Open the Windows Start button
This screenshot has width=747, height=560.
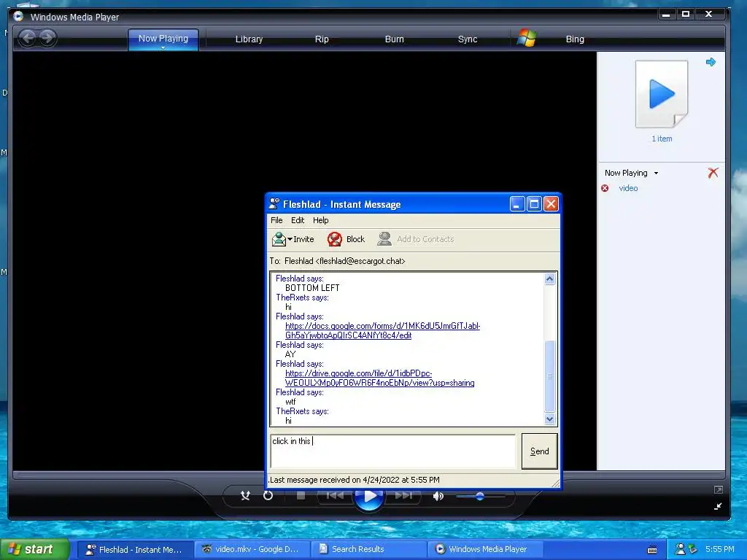click(35, 549)
